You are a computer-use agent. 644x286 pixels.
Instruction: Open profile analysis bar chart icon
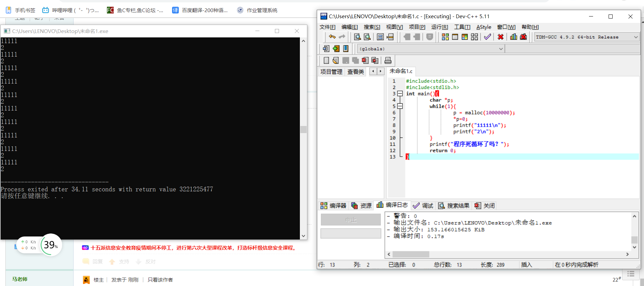click(513, 37)
